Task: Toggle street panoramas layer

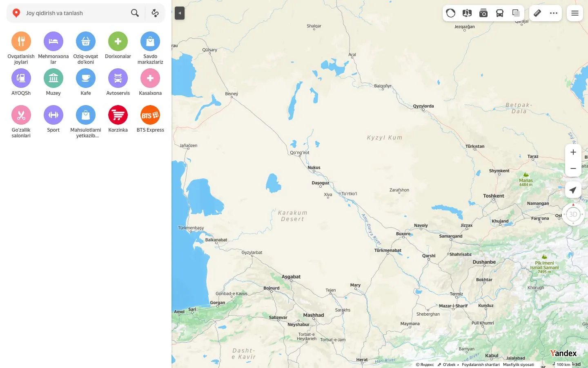Action: coord(467,13)
